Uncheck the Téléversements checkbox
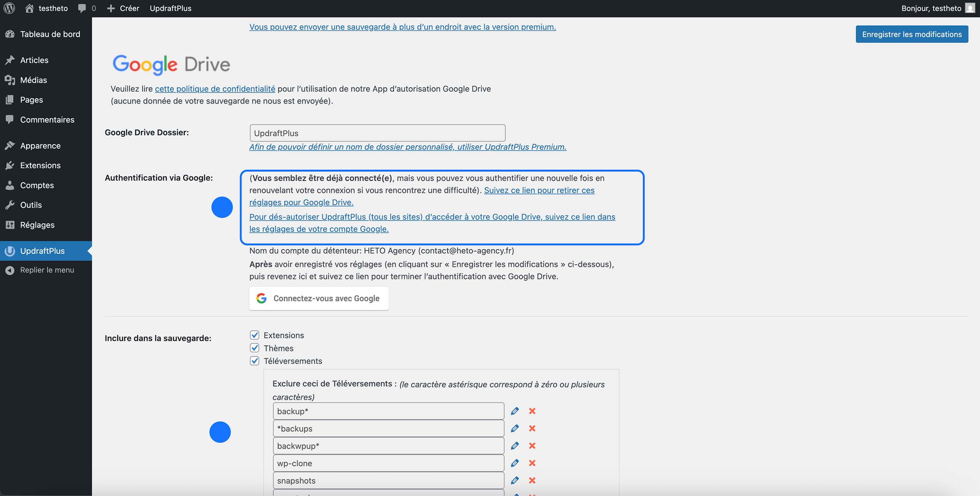 [x=255, y=361]
